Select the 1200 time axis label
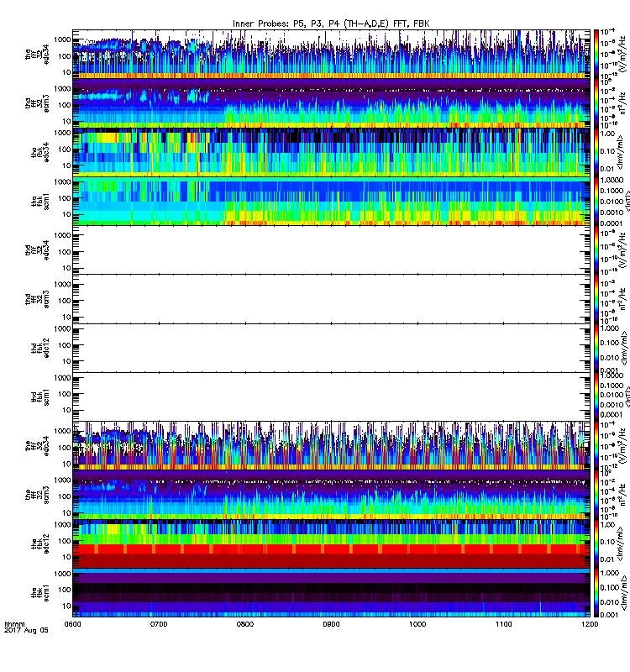The height and width of the screenshot is (672, 630). 590,624
